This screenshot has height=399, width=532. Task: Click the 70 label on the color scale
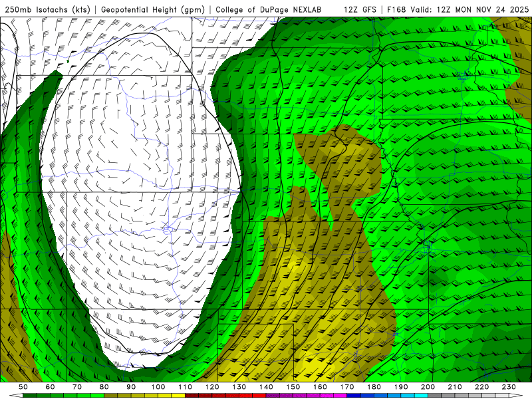pos(77,387)
